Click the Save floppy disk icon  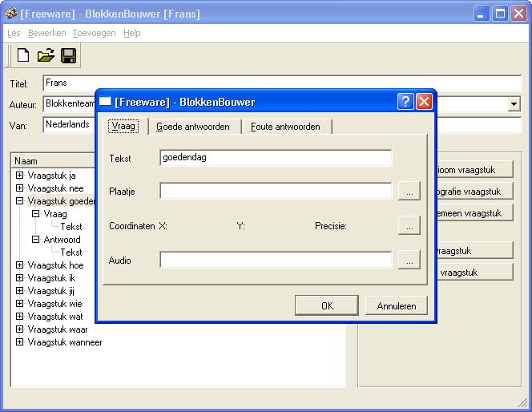68,56
